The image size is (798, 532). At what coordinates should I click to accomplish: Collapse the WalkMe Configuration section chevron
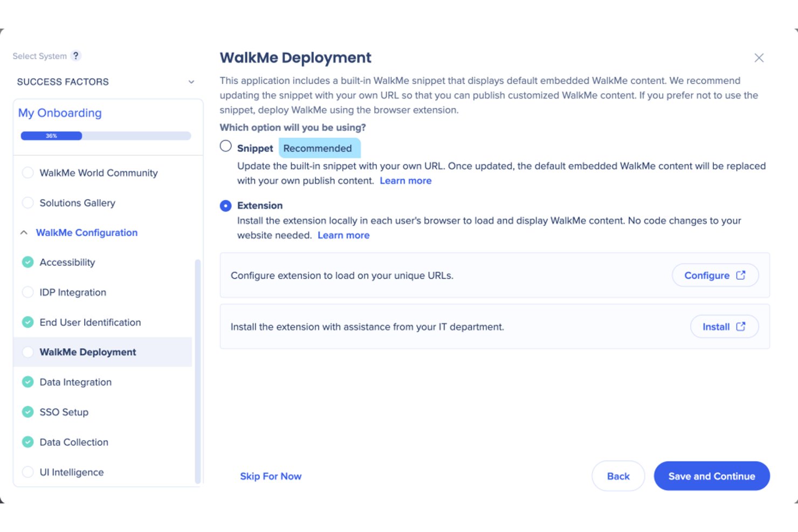point(24,232)
